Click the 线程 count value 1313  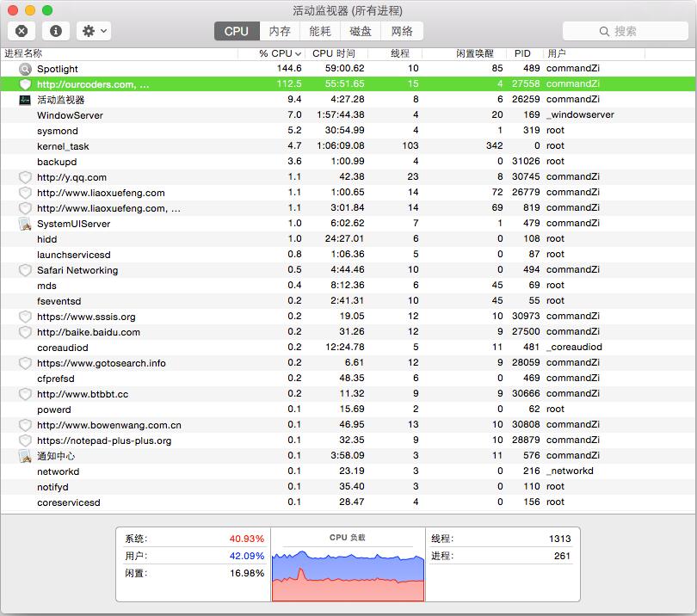(x=559, y=539)
